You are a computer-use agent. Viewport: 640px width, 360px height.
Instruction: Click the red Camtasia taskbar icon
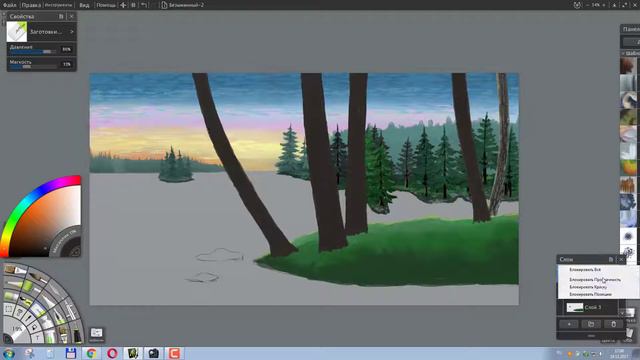(174, 353)
